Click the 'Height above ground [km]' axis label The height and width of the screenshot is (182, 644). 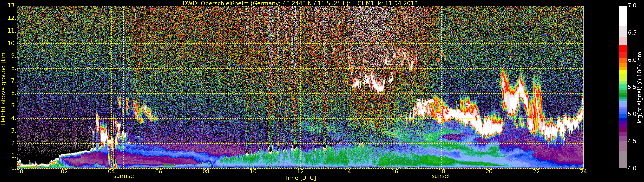(x=3, y=87)
